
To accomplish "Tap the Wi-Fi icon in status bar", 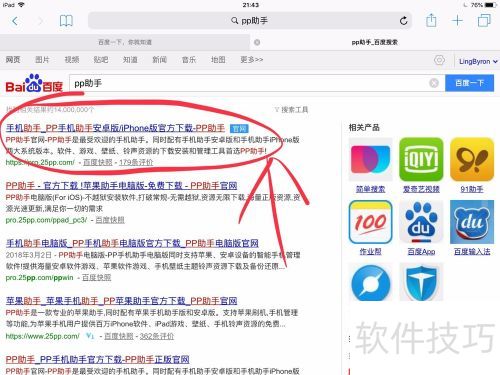I will [21, 5].
